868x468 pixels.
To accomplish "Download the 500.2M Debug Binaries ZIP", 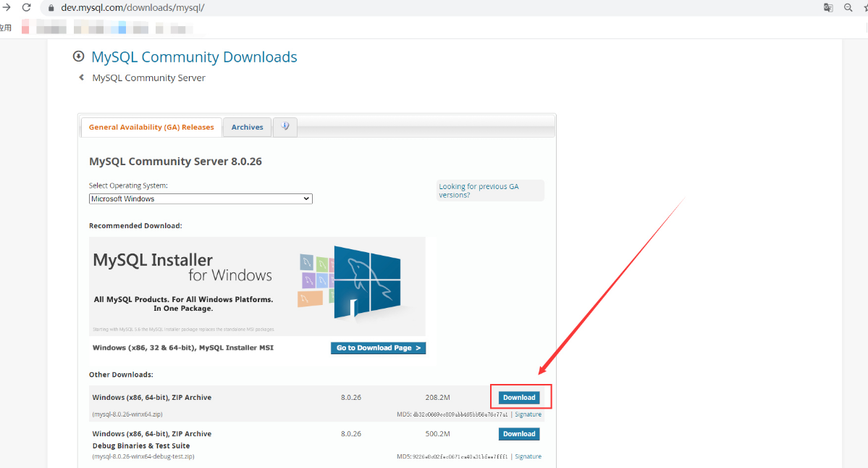I will click(519, 434).
